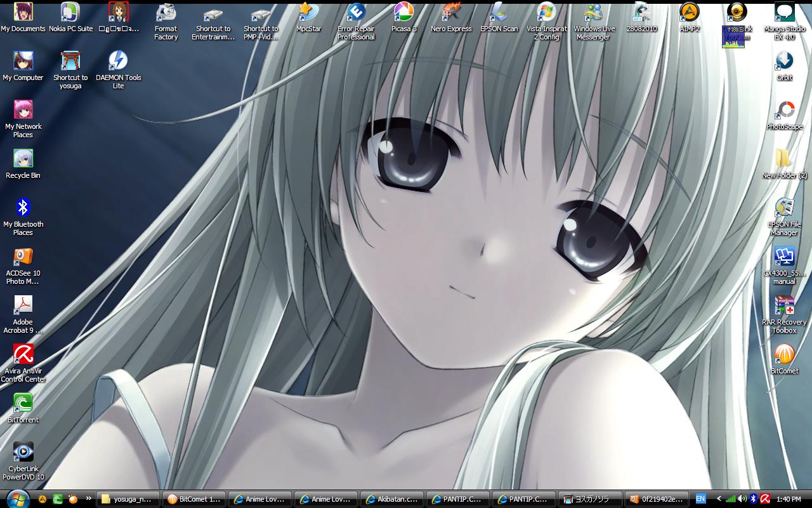812x508 pixels.
Task: Open CyberLink PowerDVD 10 icon
Action: click(23, 462)
